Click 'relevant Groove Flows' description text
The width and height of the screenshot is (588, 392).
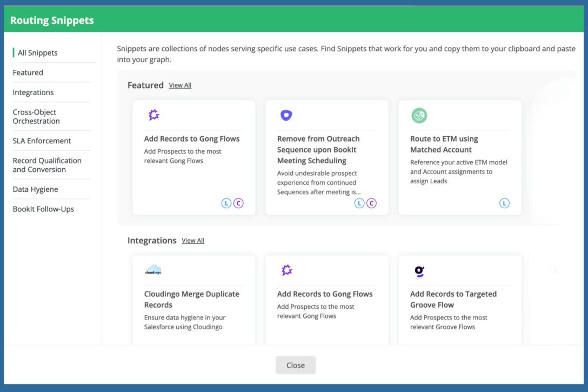coord(443,327)
